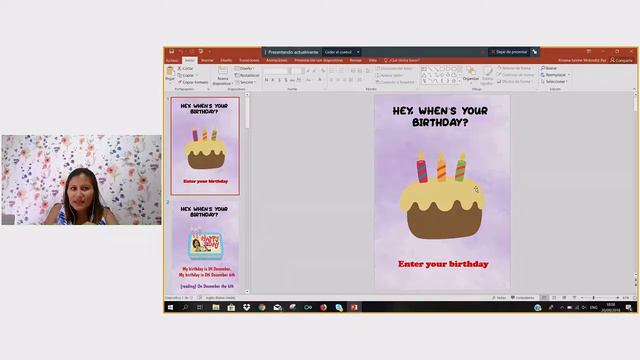Open Task View from the taskbar

pyautogui.click(x=200, y=307)
